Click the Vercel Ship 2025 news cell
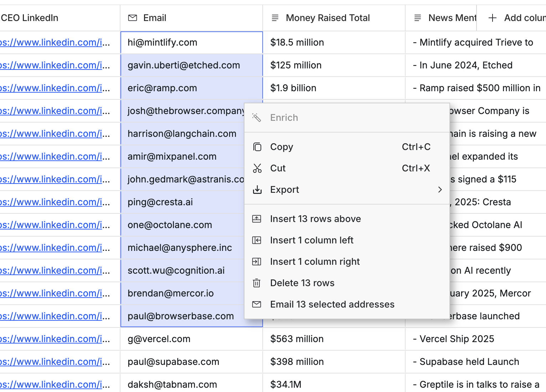The height and width of the screenshot is (392, 546). pyautogui.click(x=476, y=339)
